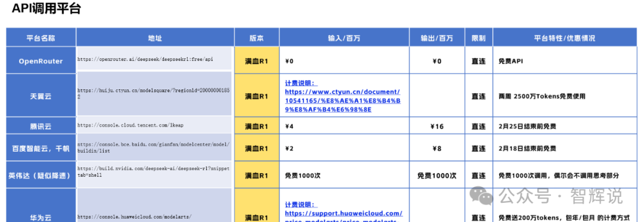Click the 百度智能云，千帆 platform cell
Viewport: 644px width, 222px height.
pyautogui.click(x=41, y=148)
